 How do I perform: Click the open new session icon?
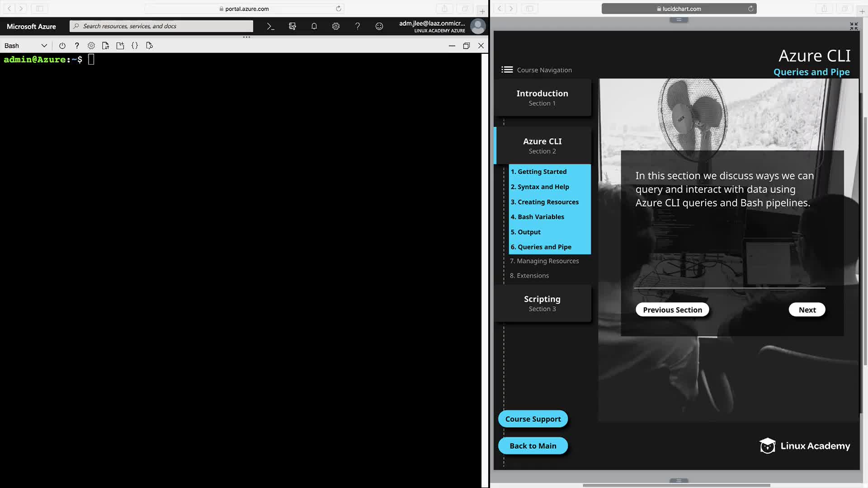(x=120, y=46)
